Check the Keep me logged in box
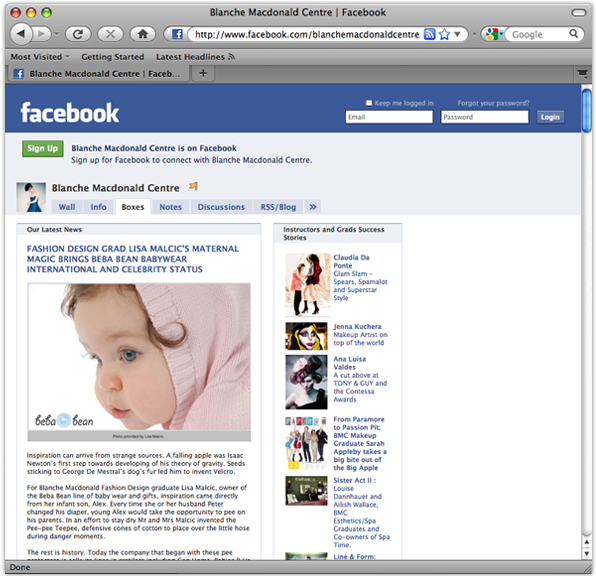The image size is (596, 576). point(369,103)
